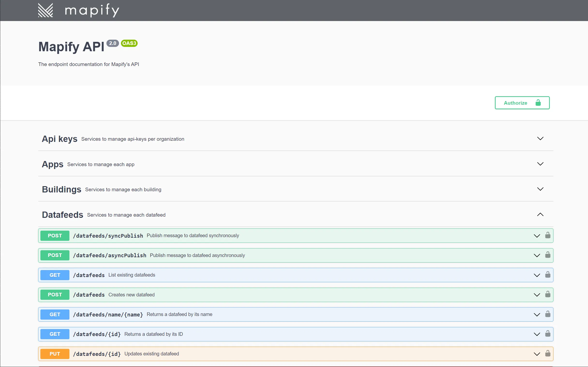
Task: Expand the GET /datafeeds/name/{name} chevron
Action: (536, 315)
